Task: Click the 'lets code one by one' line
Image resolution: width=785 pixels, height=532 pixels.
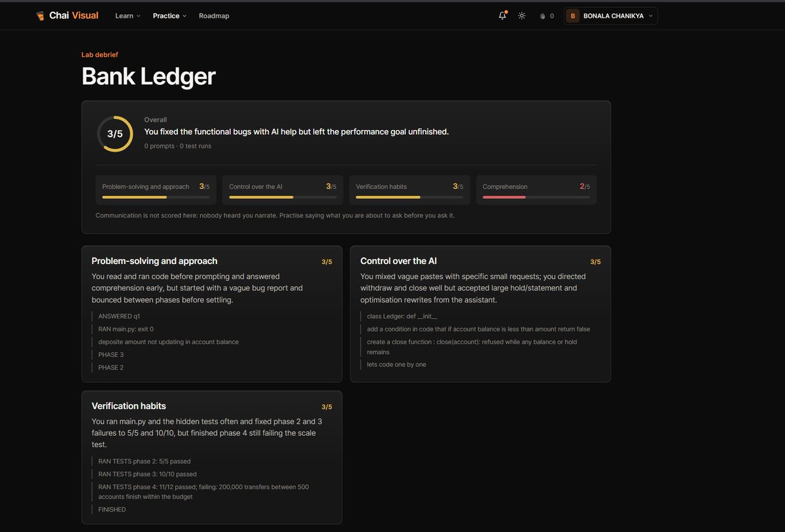Action: pos(396,365)
